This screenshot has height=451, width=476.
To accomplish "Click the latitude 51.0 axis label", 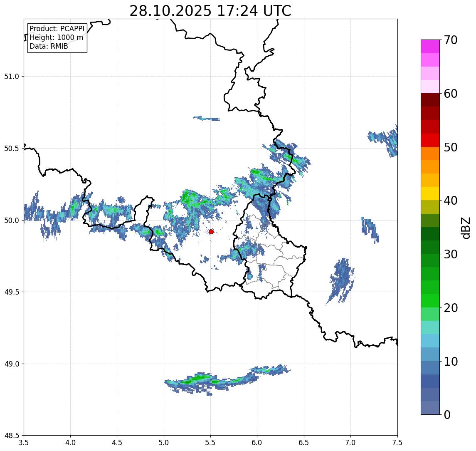I will tap(11, 76).
